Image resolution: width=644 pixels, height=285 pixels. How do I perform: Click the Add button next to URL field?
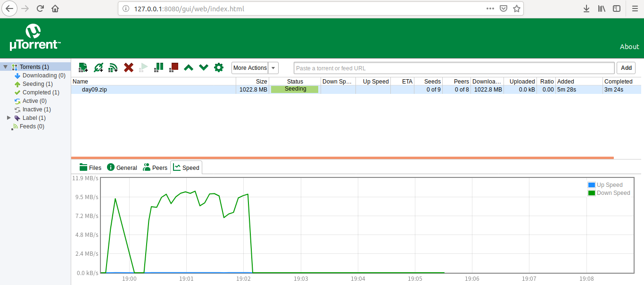(626, 68)
